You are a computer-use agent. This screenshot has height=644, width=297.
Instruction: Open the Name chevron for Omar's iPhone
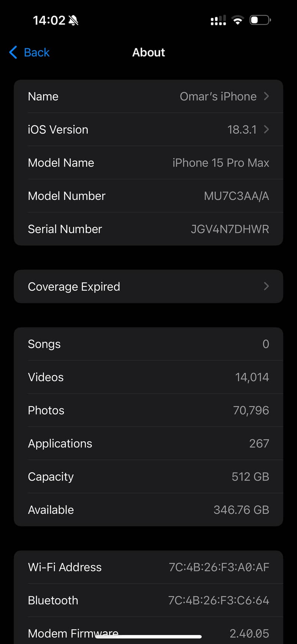coord(266,96)
